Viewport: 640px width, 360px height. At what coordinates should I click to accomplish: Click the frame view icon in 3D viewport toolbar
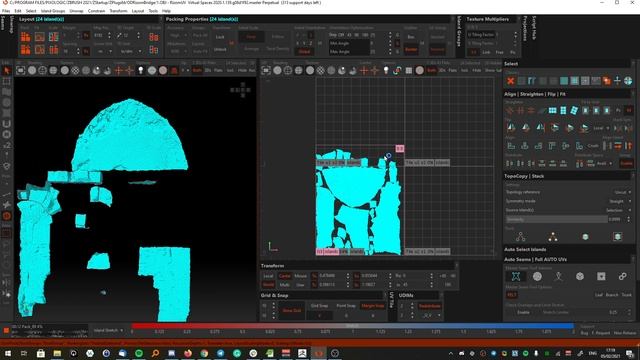(x=20, y=71)
